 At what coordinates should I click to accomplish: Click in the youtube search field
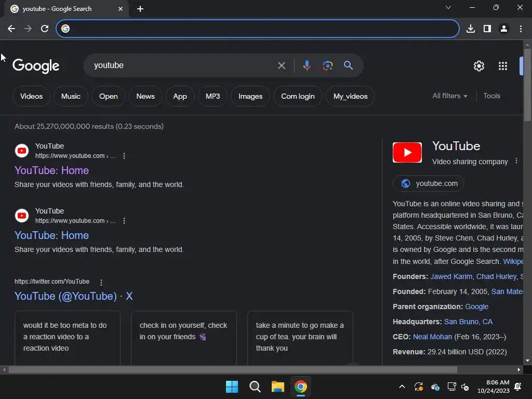(x=183, y=65)
